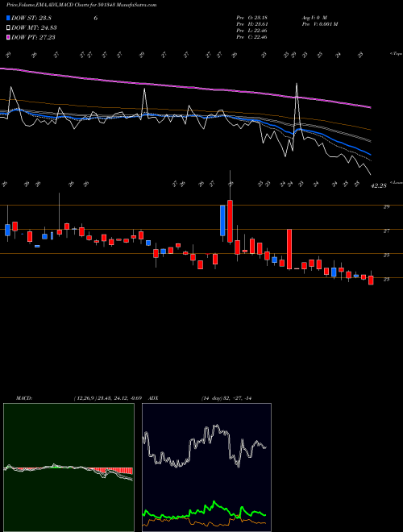This screenshot has width=403, height=532.
Task: Click the last red candle below 23
Action: click(371, 281)
